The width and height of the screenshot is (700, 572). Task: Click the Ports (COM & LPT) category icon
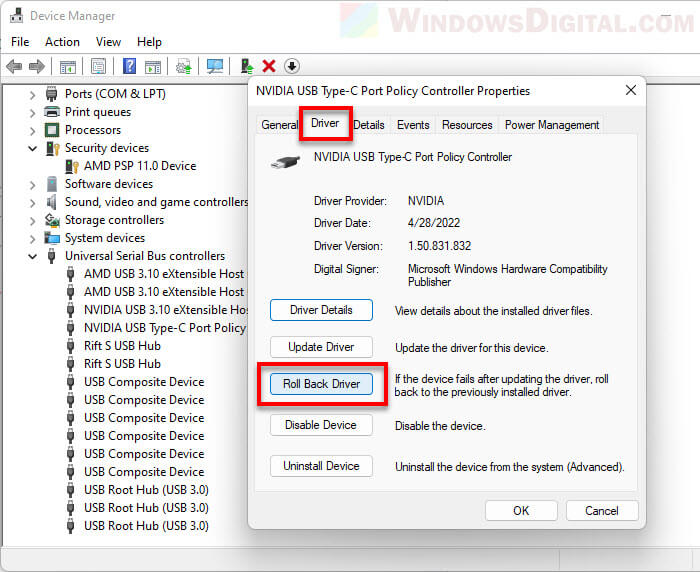(52, 94)
